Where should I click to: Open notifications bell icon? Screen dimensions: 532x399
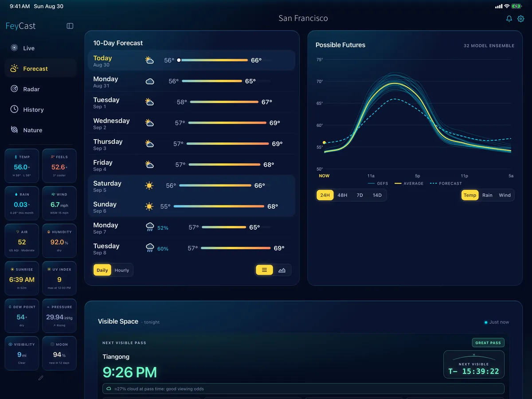(x=509, y=19)
